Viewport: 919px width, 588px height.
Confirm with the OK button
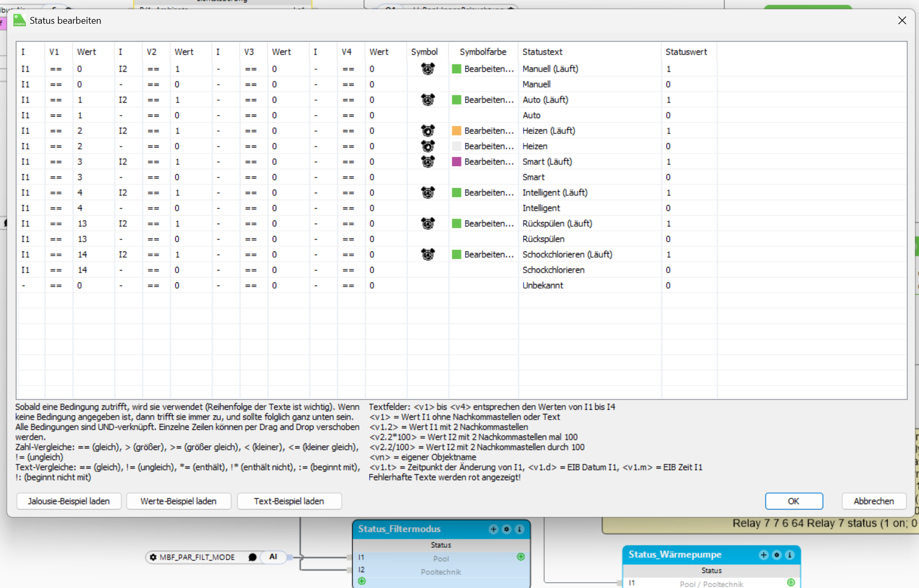click(794, 501)
